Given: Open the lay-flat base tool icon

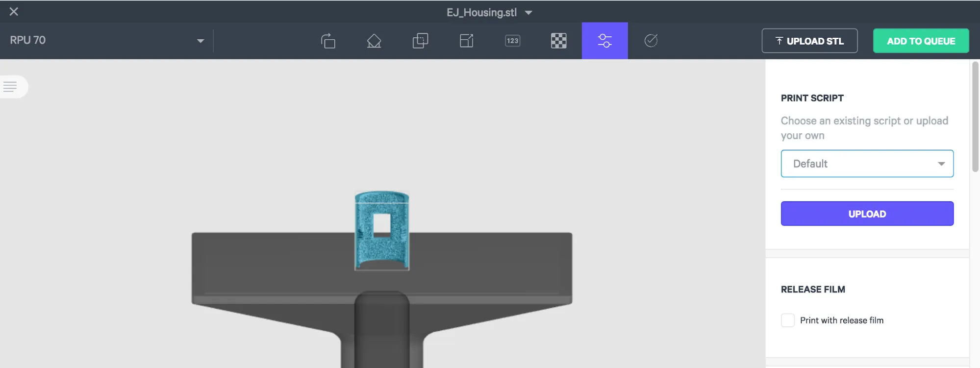Looking at the screenshot, I should [374, 41].
